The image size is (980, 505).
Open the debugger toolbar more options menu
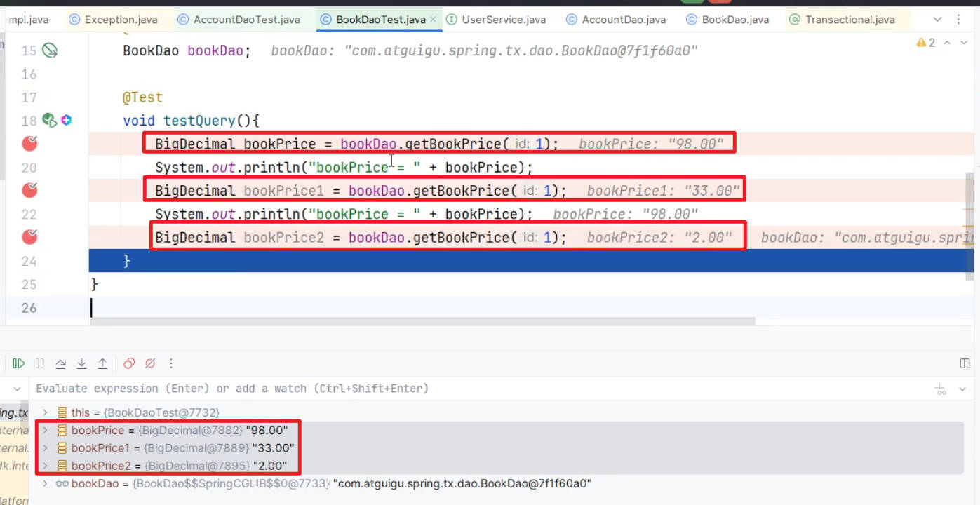pos(171,363)
